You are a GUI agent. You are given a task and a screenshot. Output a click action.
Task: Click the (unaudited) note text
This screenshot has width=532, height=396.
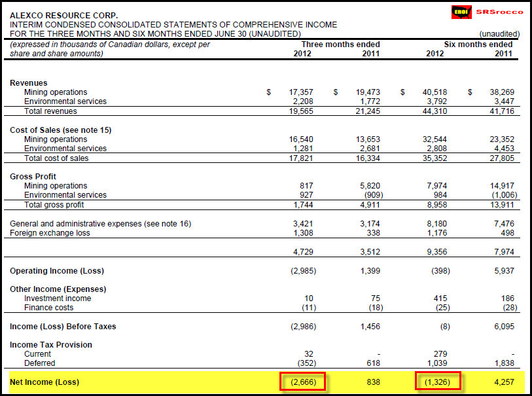[x=499, y=34]
